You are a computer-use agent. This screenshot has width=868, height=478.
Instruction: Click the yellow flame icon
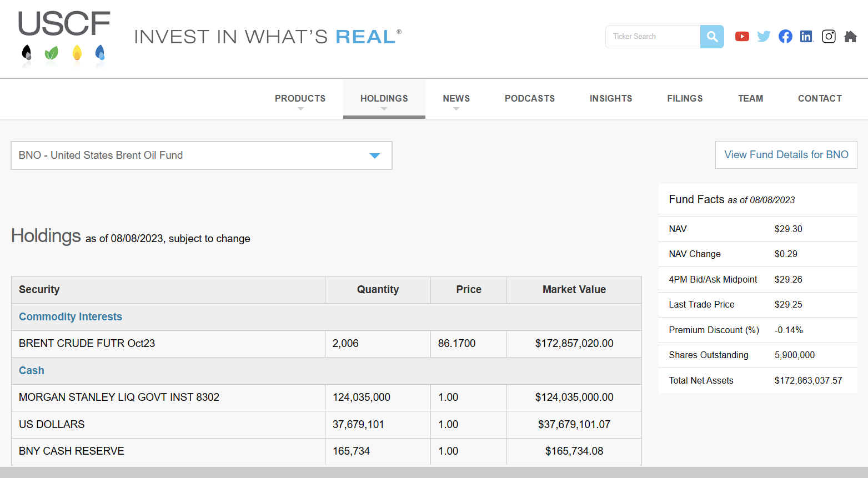point(77,53)
